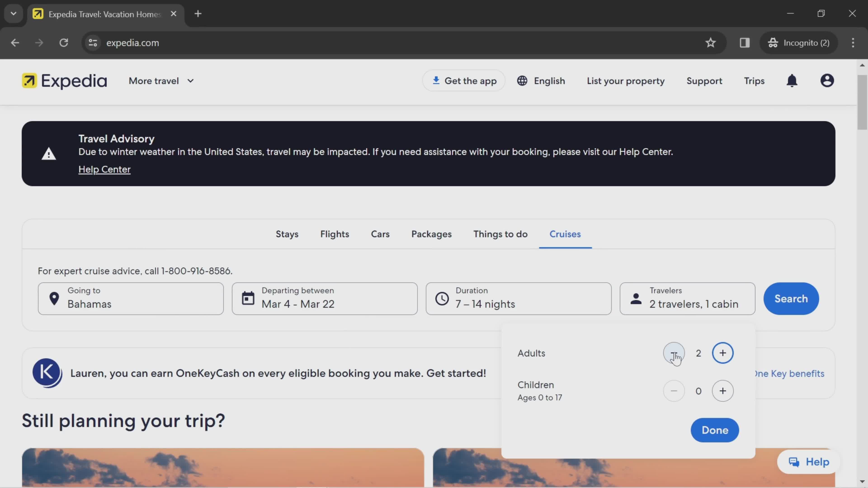Open the Support link
This screenshot has height=488, width=868.
pos(704,81)
